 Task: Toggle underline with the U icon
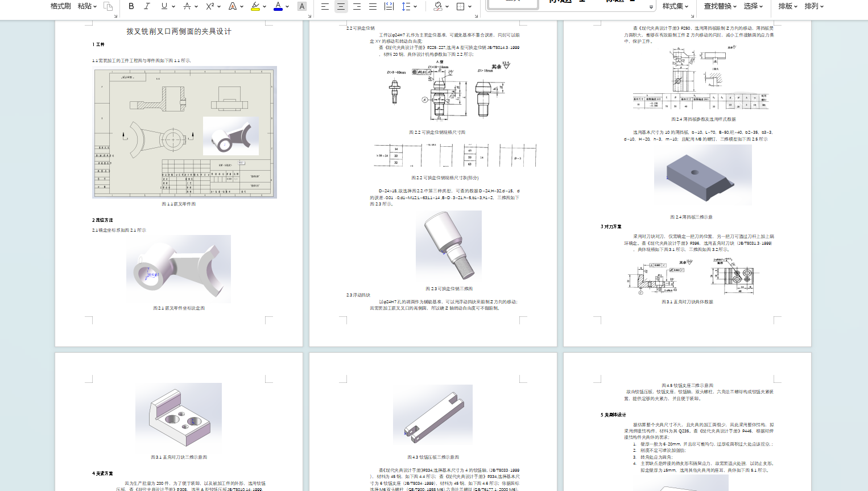[164, 6]
